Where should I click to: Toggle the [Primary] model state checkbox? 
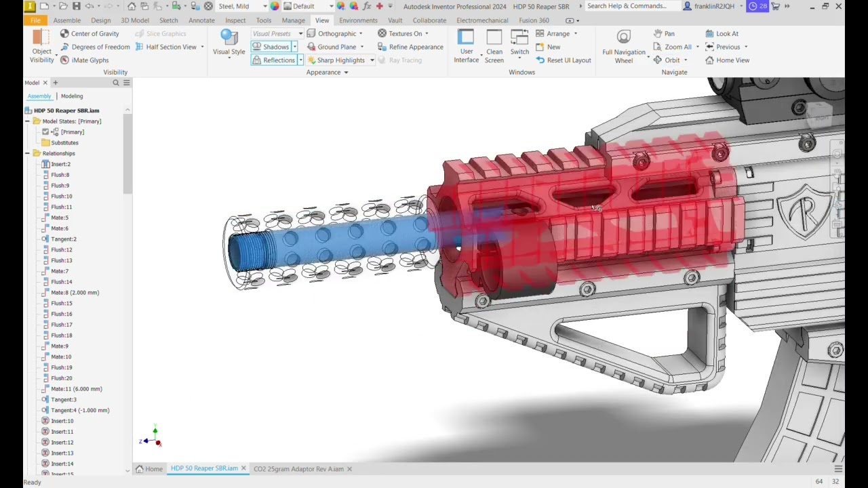(45, 132)
